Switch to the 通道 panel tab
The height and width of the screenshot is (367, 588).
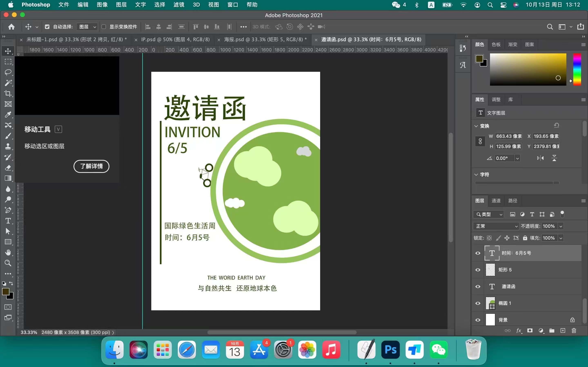coord(496,201)
